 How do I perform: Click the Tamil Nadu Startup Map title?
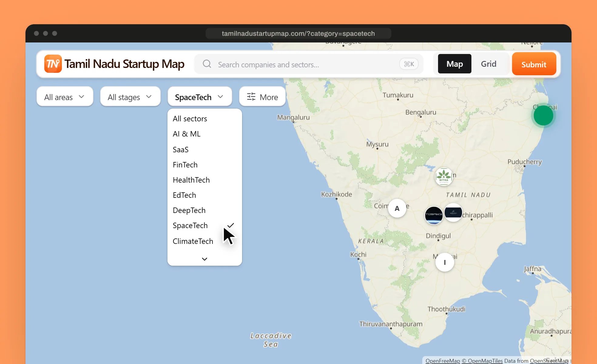[124, 64]
